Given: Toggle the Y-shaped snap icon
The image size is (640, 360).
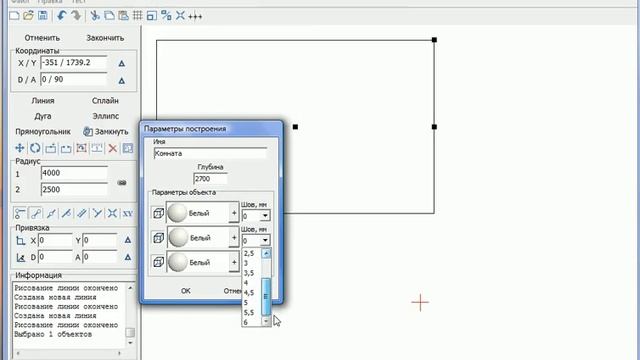Looking at the screenshot, I should tap(97, 213).
